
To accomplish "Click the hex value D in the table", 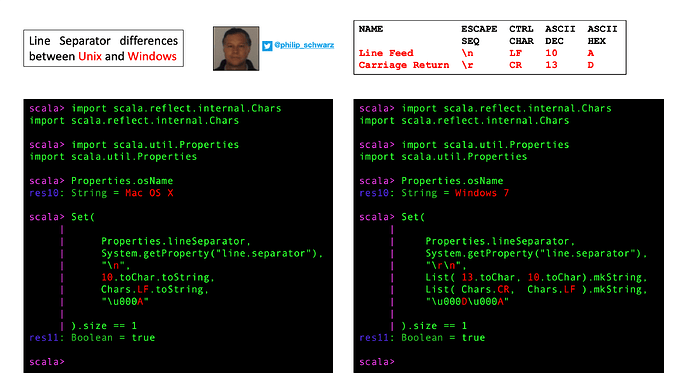I will (591, 65).
